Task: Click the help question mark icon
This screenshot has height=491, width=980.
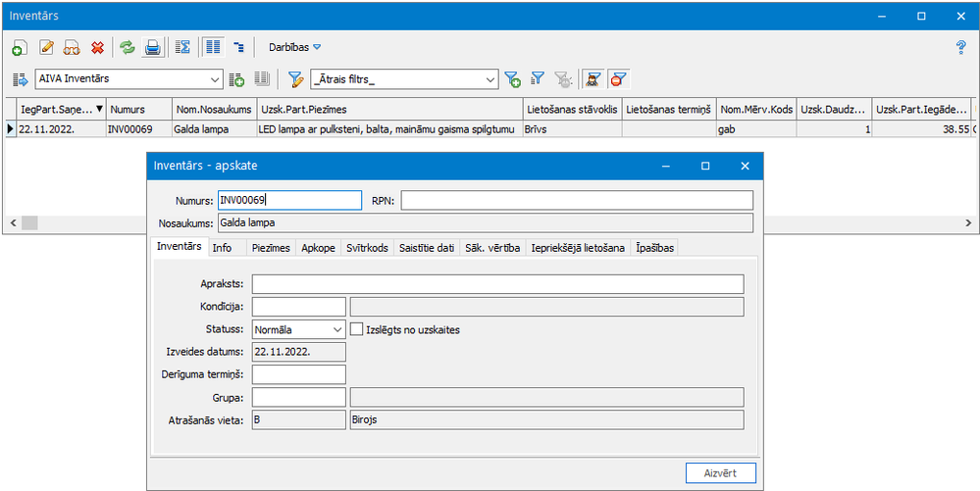Action: click(960, 47)
